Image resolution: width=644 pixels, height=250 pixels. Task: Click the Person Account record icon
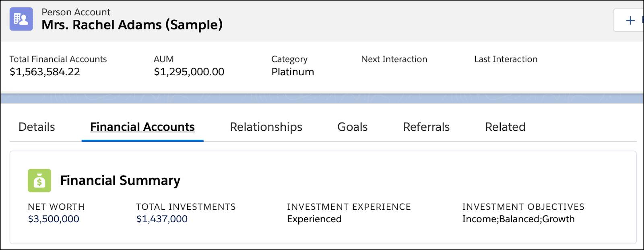tap(21, 19)
